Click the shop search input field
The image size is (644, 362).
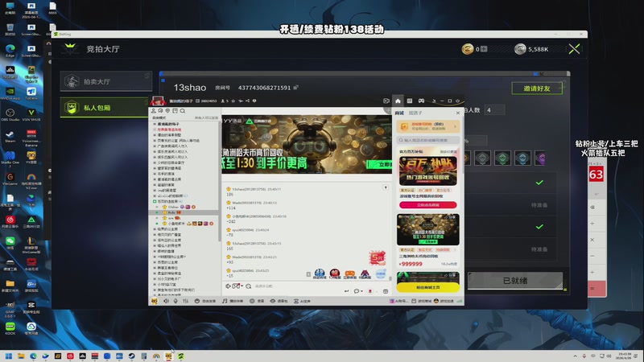tap(427, 140)
